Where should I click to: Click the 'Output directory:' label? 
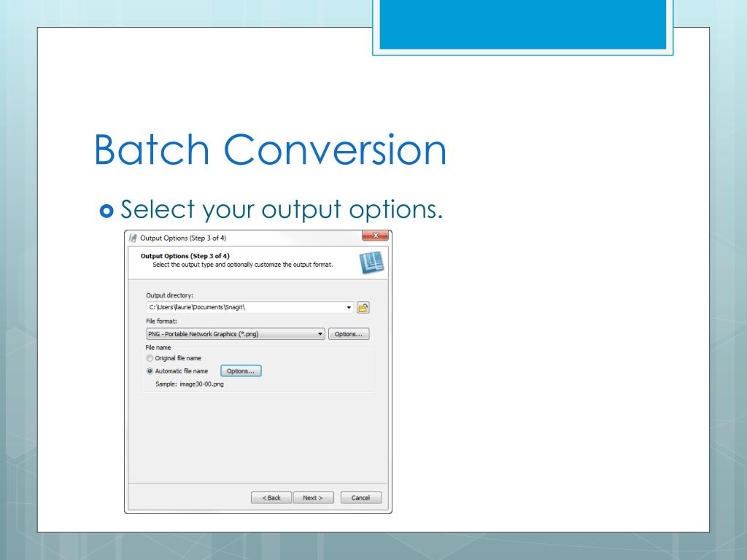click(x=169, y=295)
